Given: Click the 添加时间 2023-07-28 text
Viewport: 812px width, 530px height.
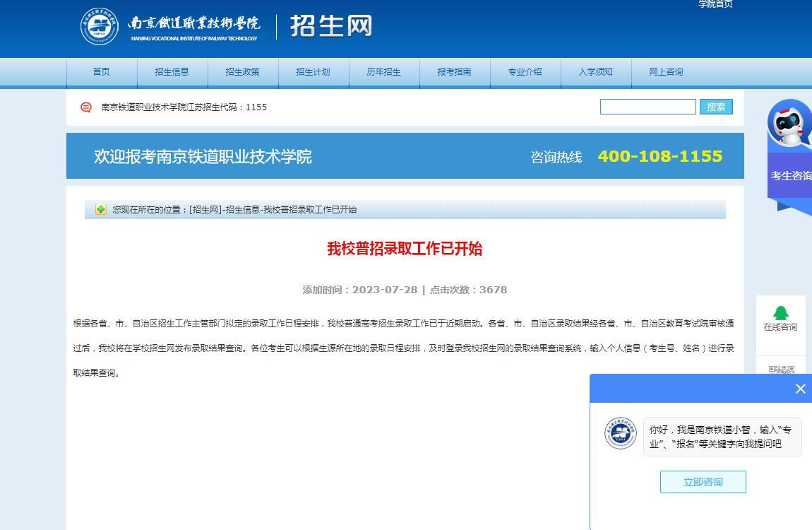Looking at the screenshot, I should (x=360, y=290).
